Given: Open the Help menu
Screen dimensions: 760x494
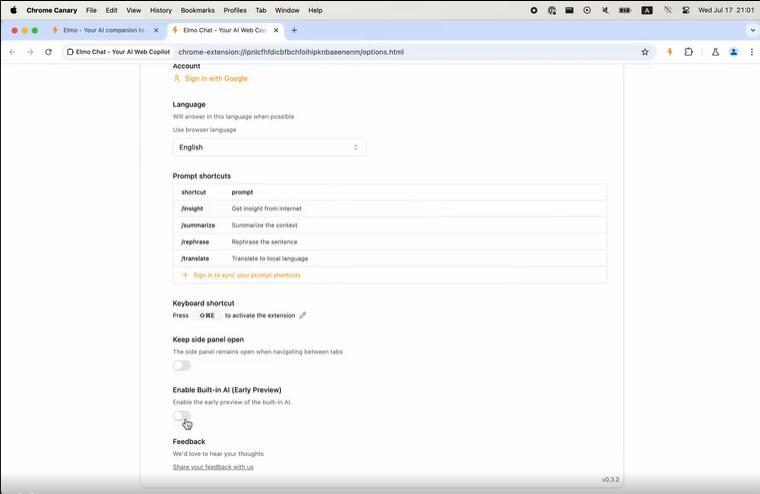Looking at the screenshot, I should coord(315,10).
